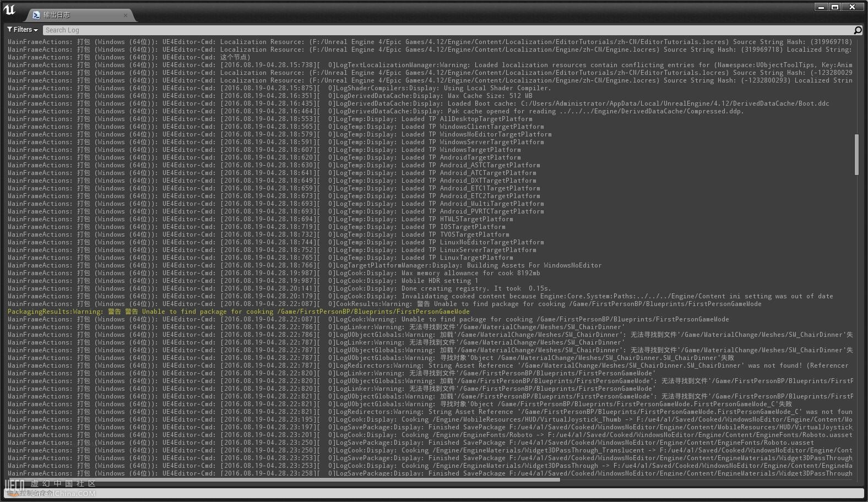Close the 输出日志 tab
Screen dimensions: 868x502
tap(126, 15)
